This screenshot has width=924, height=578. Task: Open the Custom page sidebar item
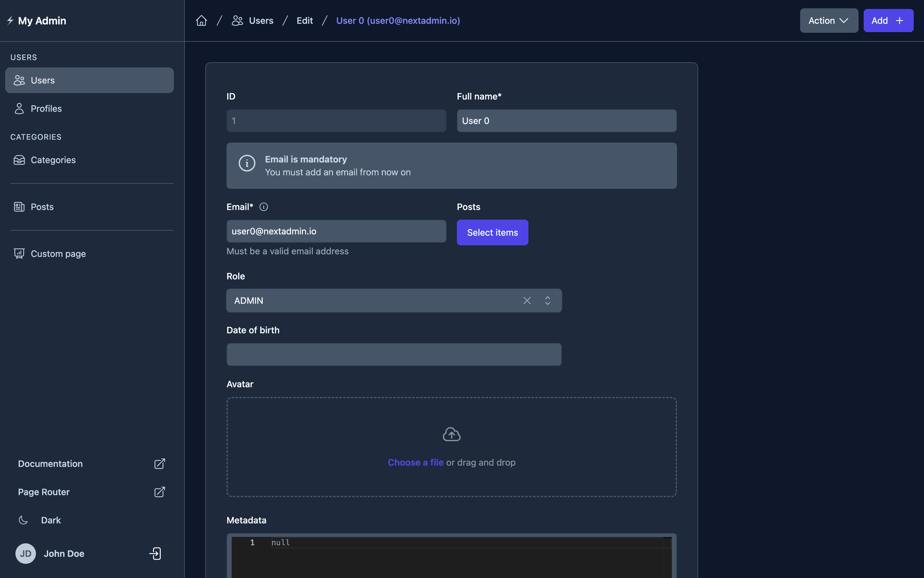point(89,254)
